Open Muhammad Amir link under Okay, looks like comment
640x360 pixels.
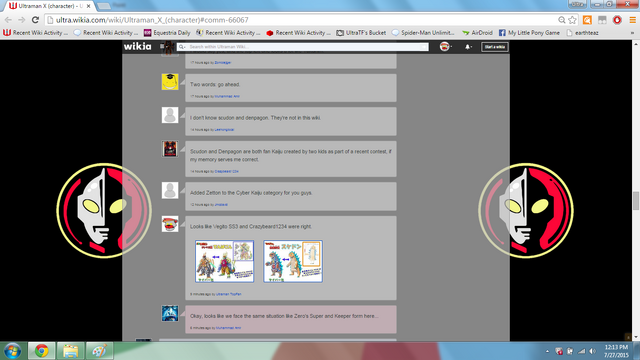pyautogui.click(x=228, y=328)
